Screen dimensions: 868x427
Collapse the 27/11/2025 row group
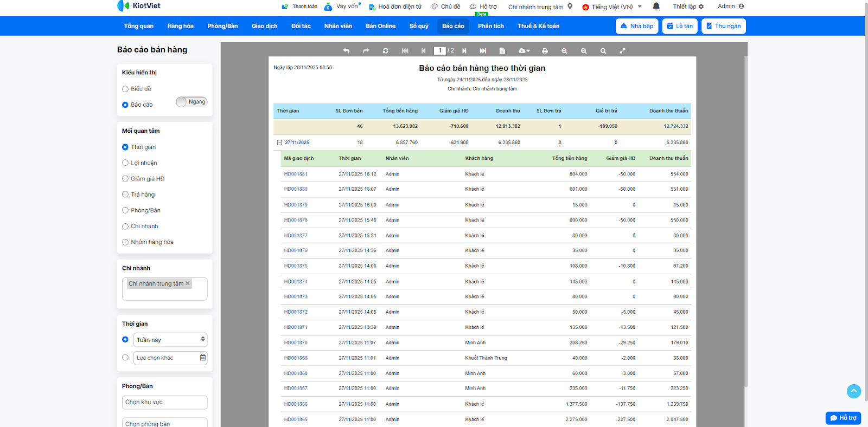[x=280, y=143]
